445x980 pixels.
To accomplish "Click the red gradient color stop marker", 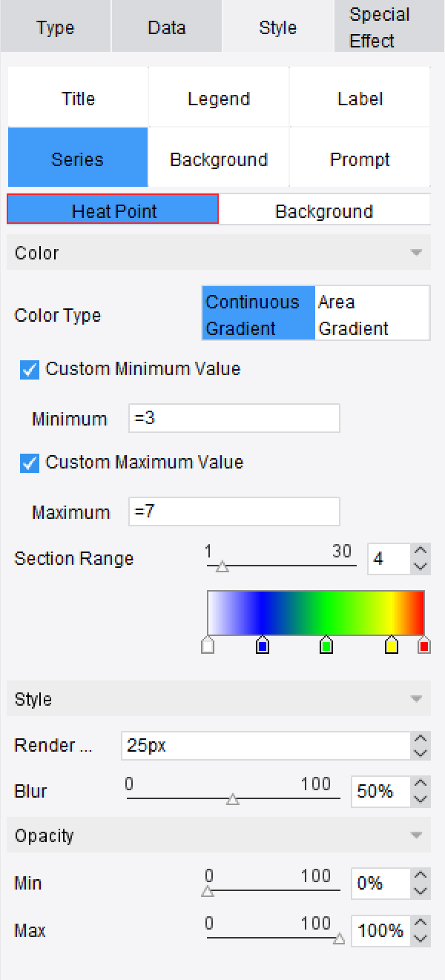I will pyautogui.click(x=424, y=646).
